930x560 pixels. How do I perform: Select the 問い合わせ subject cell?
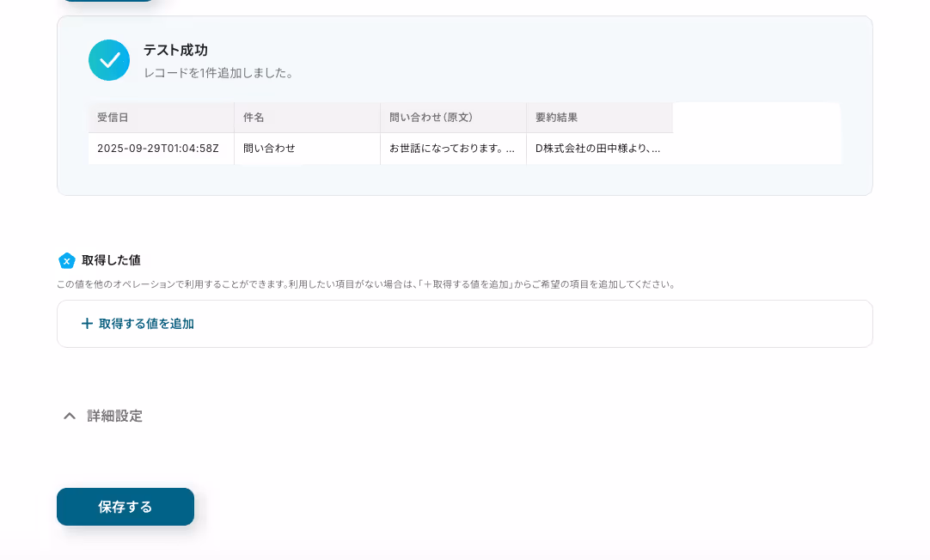pos(307,148)
